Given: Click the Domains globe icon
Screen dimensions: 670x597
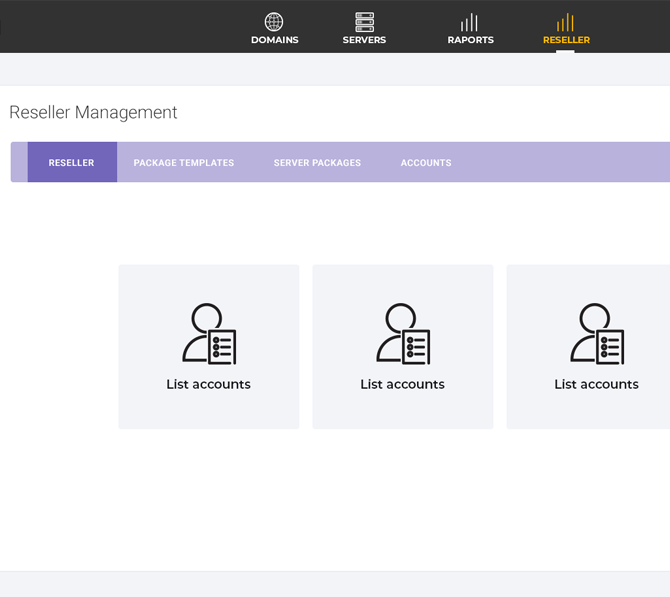Looking at the screenshot, I should click(x=274, y=22).
